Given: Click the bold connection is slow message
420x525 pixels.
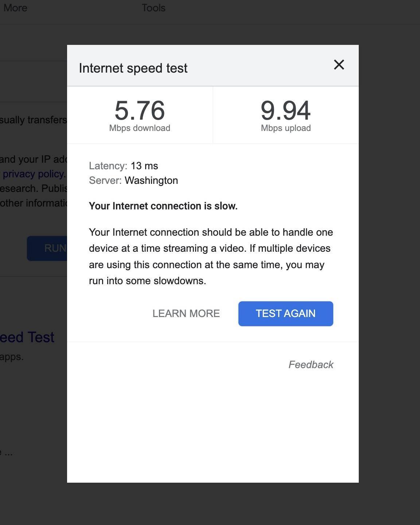Looking at the screenshot, I should point(163,206).
